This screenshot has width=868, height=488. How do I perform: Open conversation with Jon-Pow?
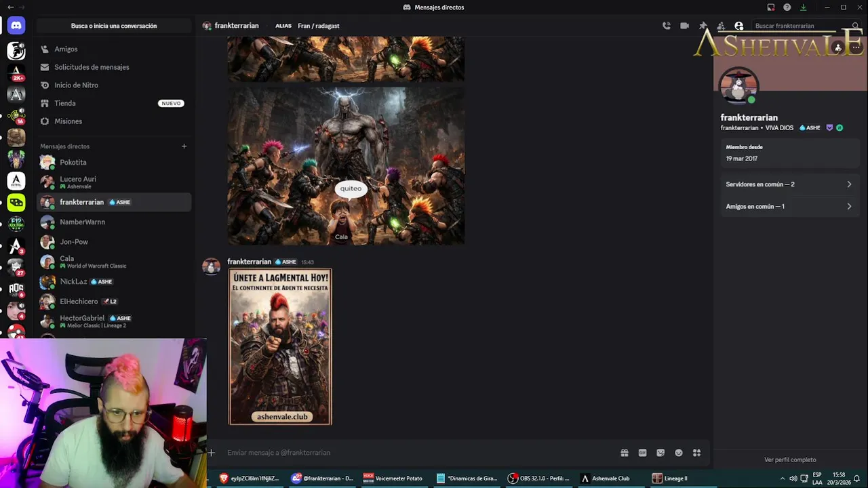(114, 241)
